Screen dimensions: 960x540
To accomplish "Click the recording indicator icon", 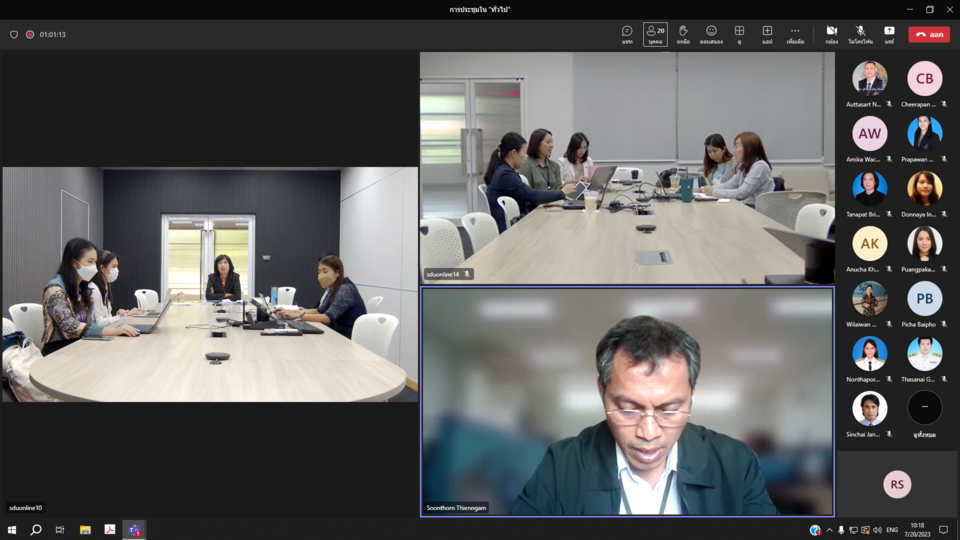I will [30, 34].
